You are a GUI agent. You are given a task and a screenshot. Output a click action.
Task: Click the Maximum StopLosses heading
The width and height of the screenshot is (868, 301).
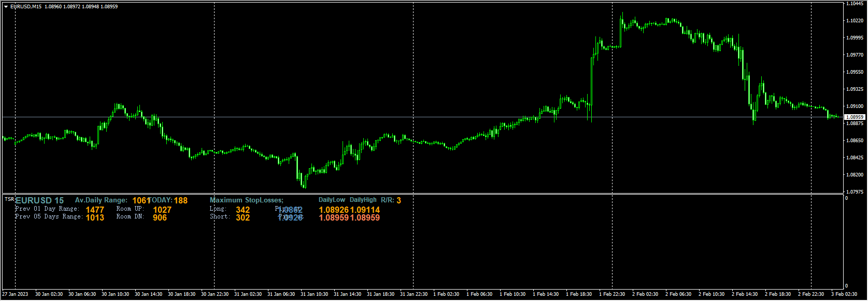click(x=247, y=200)
